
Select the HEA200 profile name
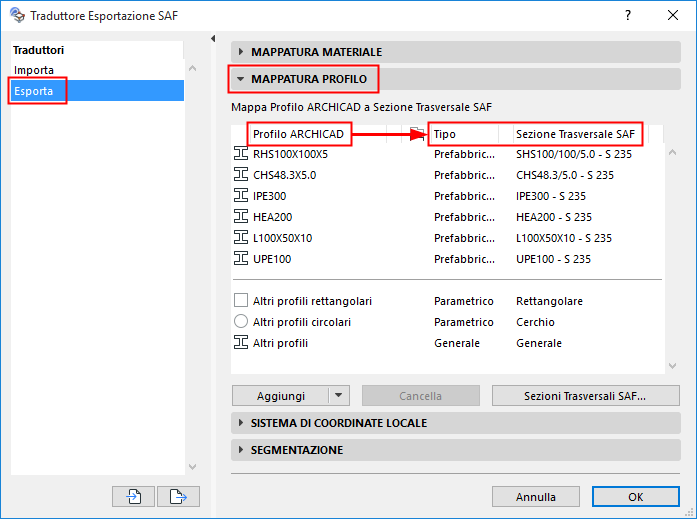click(272, 217)
